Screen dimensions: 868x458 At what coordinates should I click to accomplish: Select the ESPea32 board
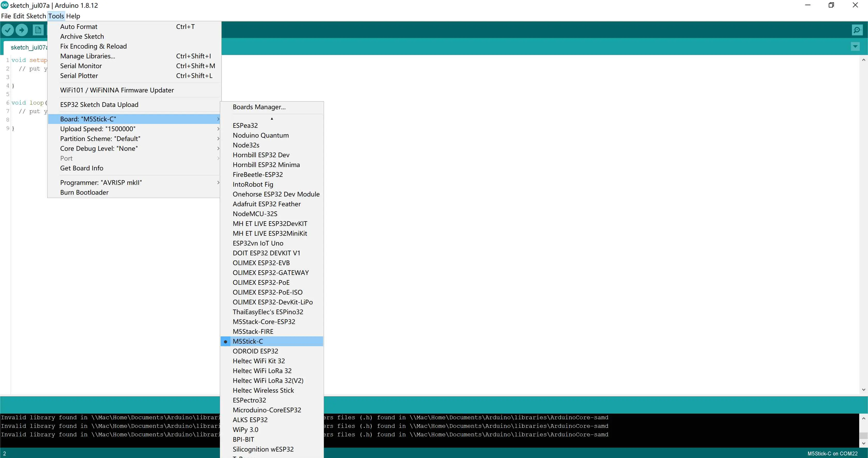(x=272, y=125)
